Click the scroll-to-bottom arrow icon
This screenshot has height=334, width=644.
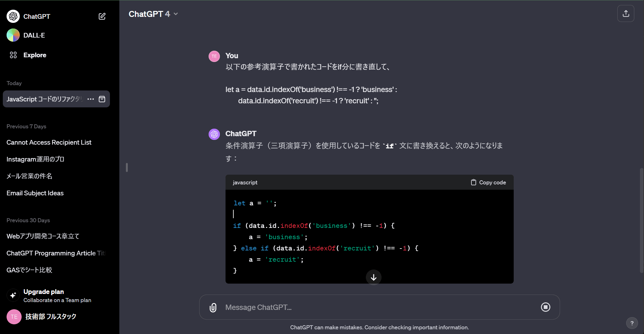coord(373,277)
